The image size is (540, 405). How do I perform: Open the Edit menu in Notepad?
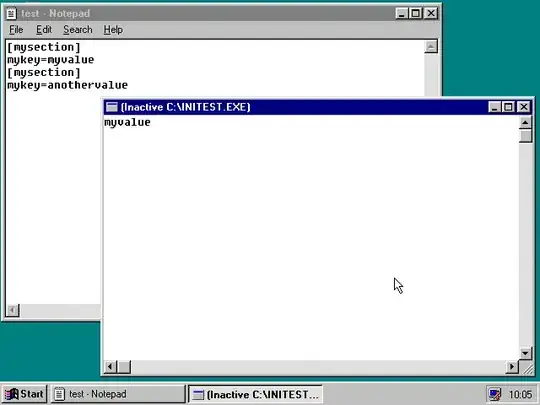coord(44,30)
